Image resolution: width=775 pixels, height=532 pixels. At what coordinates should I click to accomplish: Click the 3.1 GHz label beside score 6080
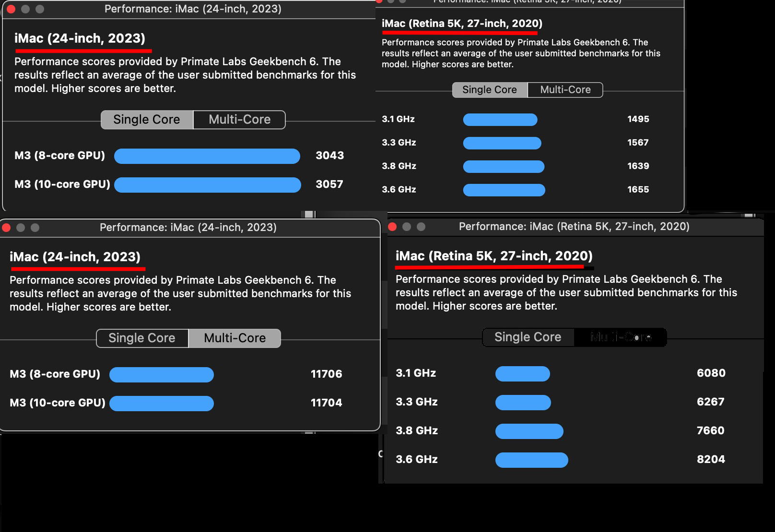(416, 373)
